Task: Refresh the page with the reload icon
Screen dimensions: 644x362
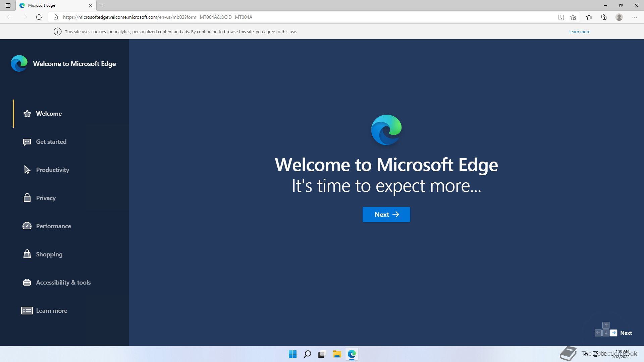Action: tap(39, 17)
